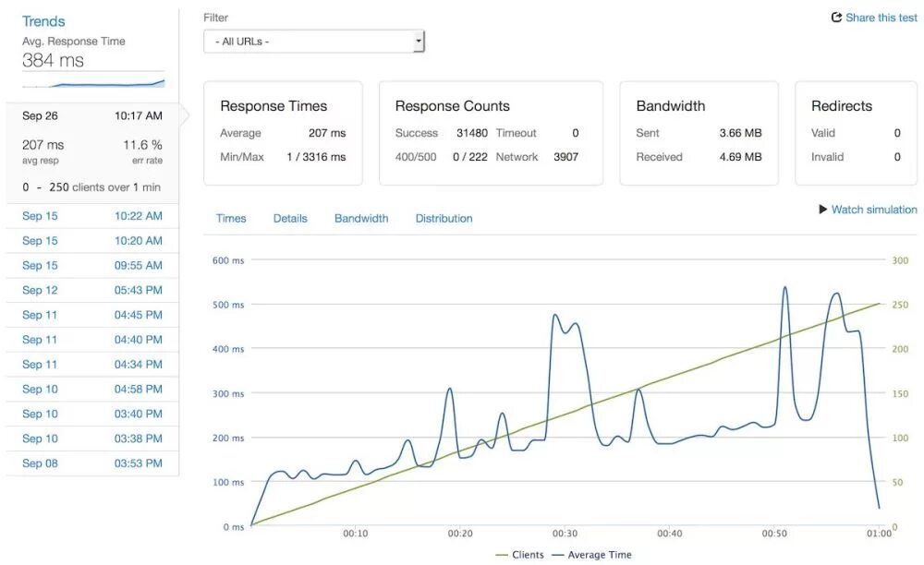Switch to the Details tab
This screenshot has width=924, height=565.
290,219
